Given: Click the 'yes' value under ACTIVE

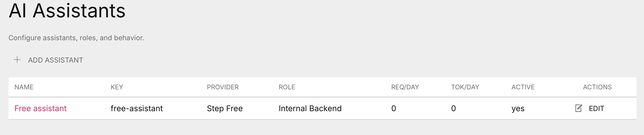Looking at the screenshot, I should (518, 108).
